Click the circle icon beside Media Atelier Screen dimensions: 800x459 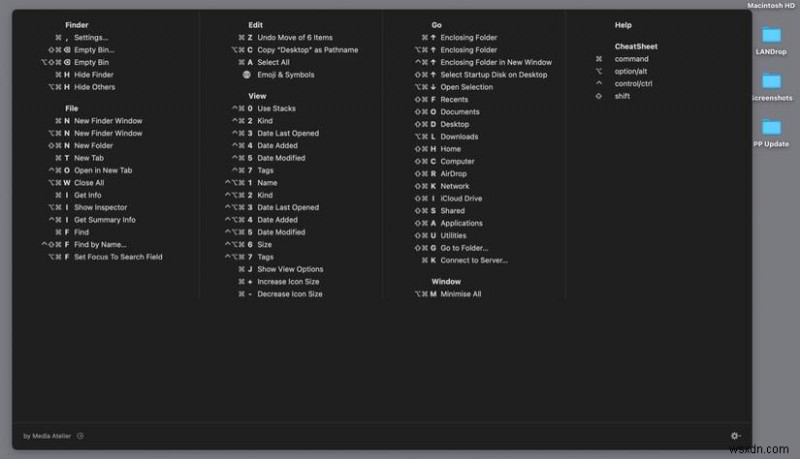pyautogui.click(x=80, y=436)
